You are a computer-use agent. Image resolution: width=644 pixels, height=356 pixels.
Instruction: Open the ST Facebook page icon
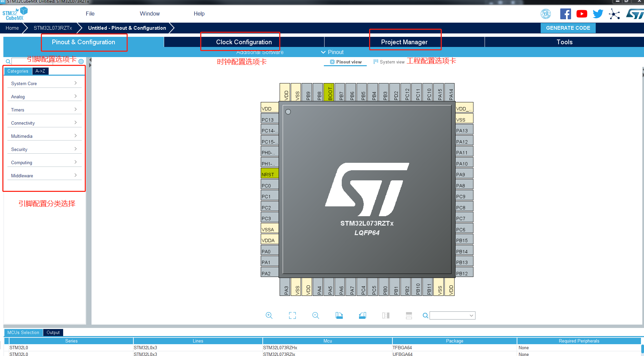pos(565,14)
